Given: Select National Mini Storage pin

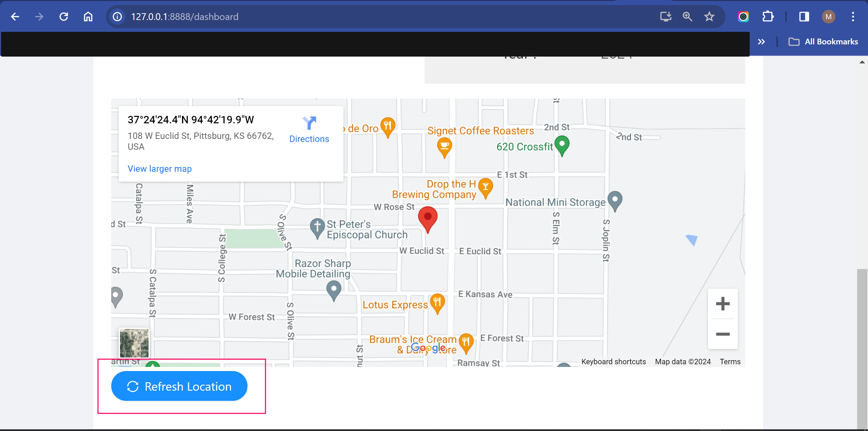Looking at the screenshot, I should tap(615, 201).
